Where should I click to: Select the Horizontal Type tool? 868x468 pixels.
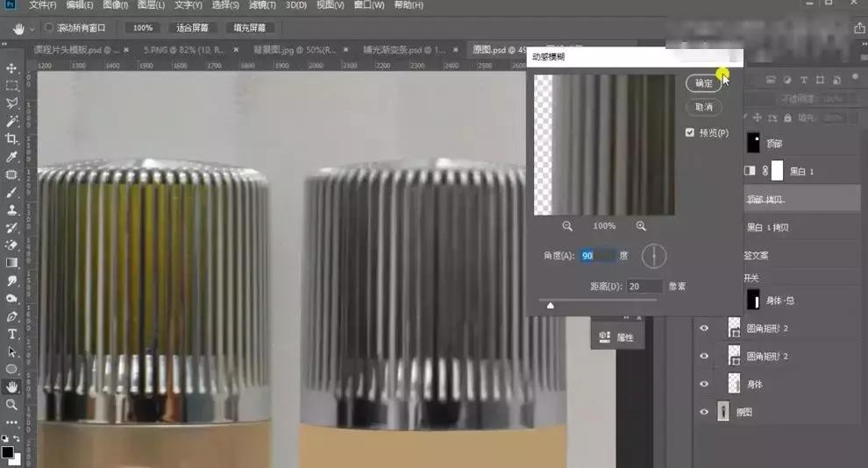pyautogui.click(x=11, y=334)
